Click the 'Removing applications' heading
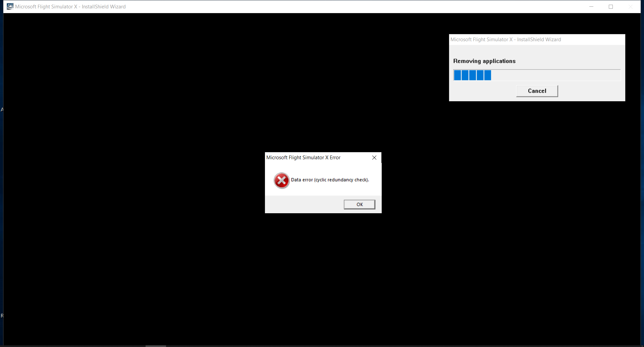Viewport: 644px width, 347px height. 484,61
